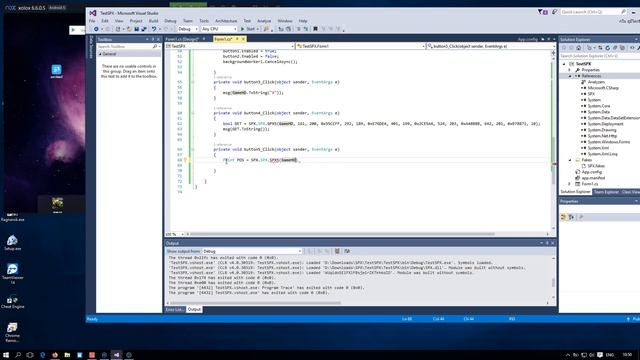
Task: Collapse the General group in Toolbox
Action: (100, 54)
